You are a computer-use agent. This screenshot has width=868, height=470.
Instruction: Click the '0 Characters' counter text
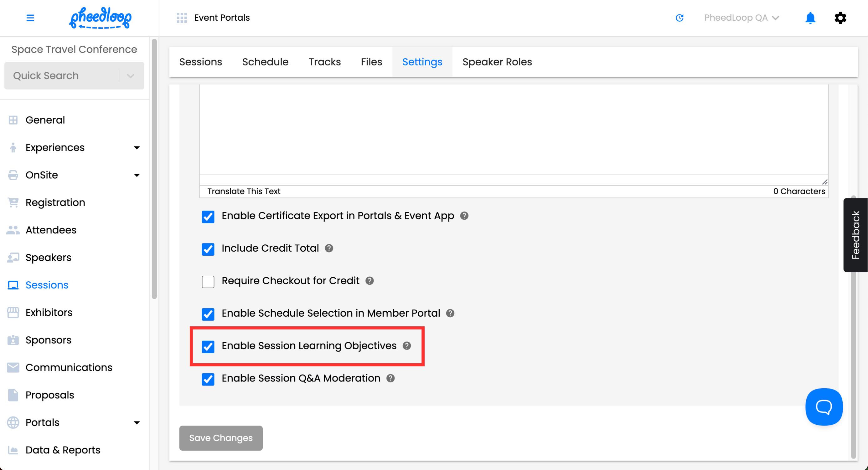tap(799, 191)
